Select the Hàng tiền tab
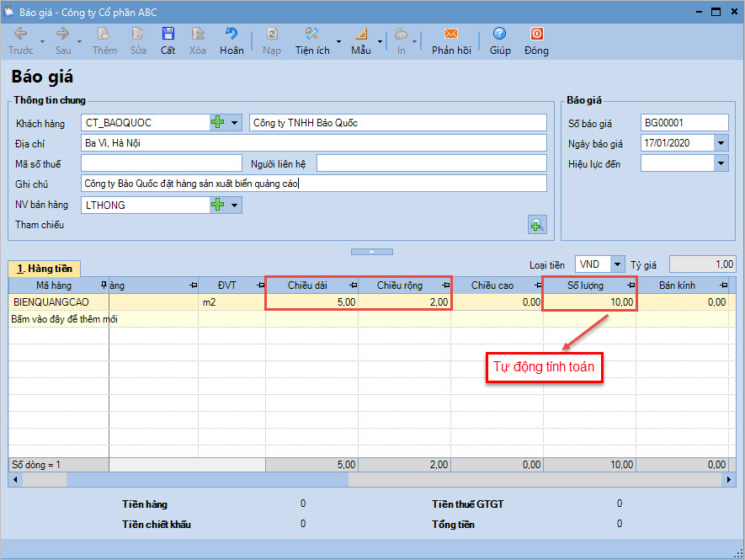745x560 pixels. 44,269
